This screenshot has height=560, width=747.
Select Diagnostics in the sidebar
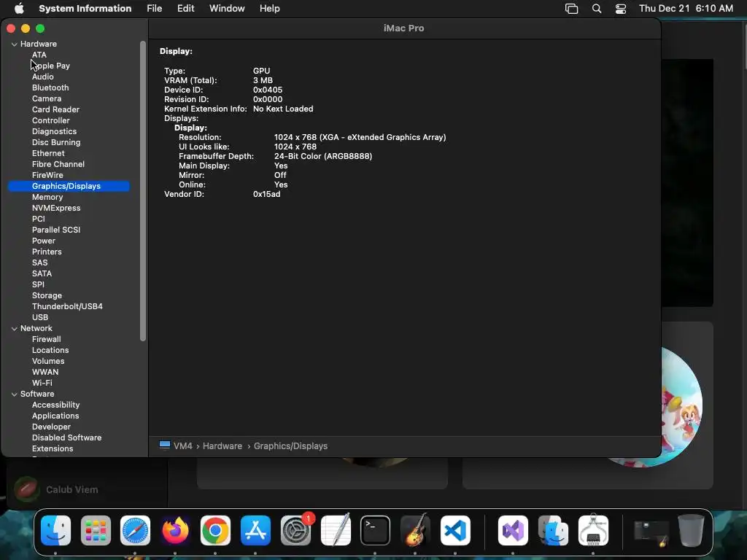tap(54, 131)
